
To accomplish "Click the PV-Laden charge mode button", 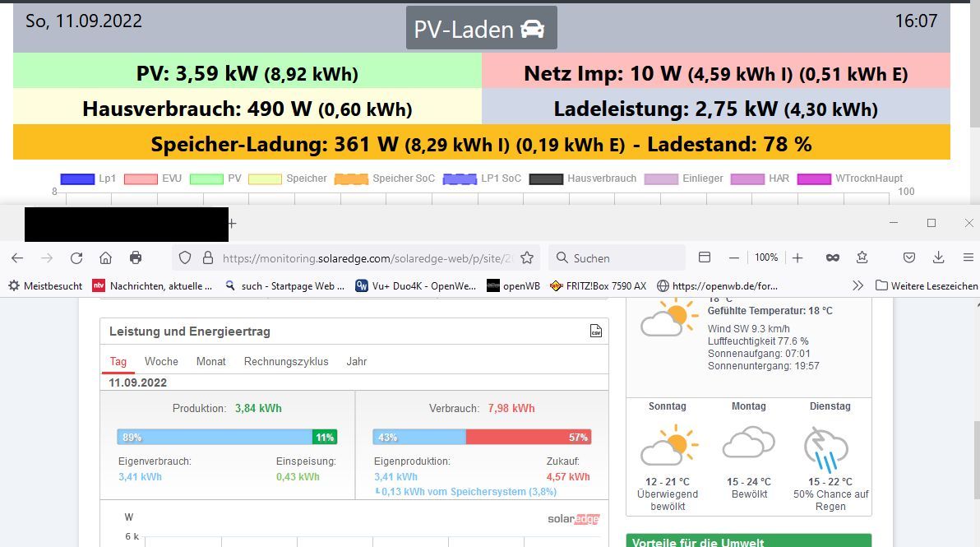I will pos(481,28).
